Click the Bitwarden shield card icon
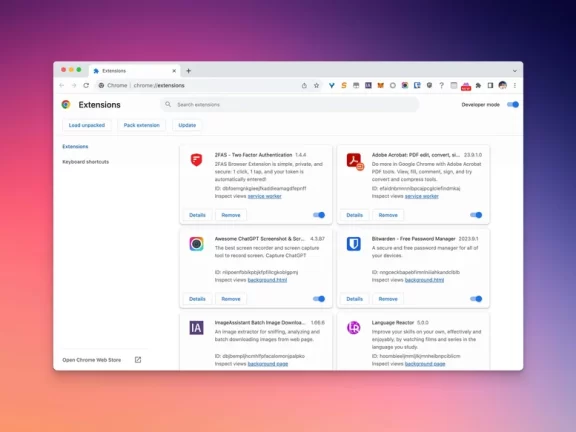 354,244
